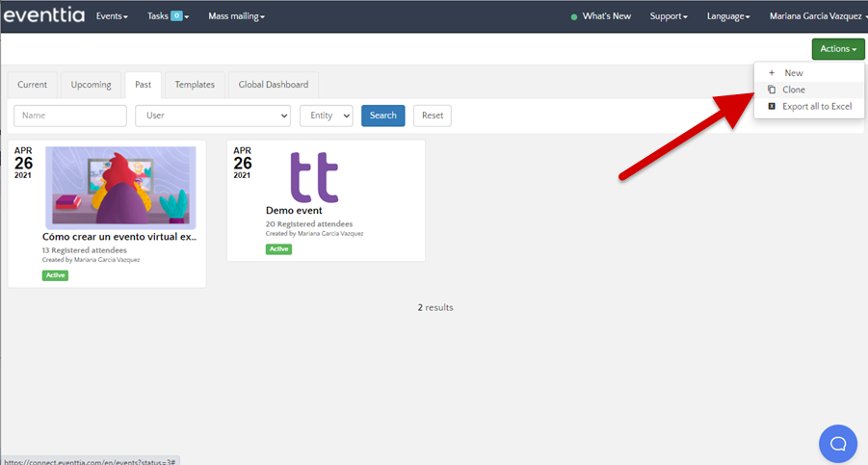Screen dimensions: 868x465
Task: Click the clone icon in Actions menu
Action: point(771,90)
